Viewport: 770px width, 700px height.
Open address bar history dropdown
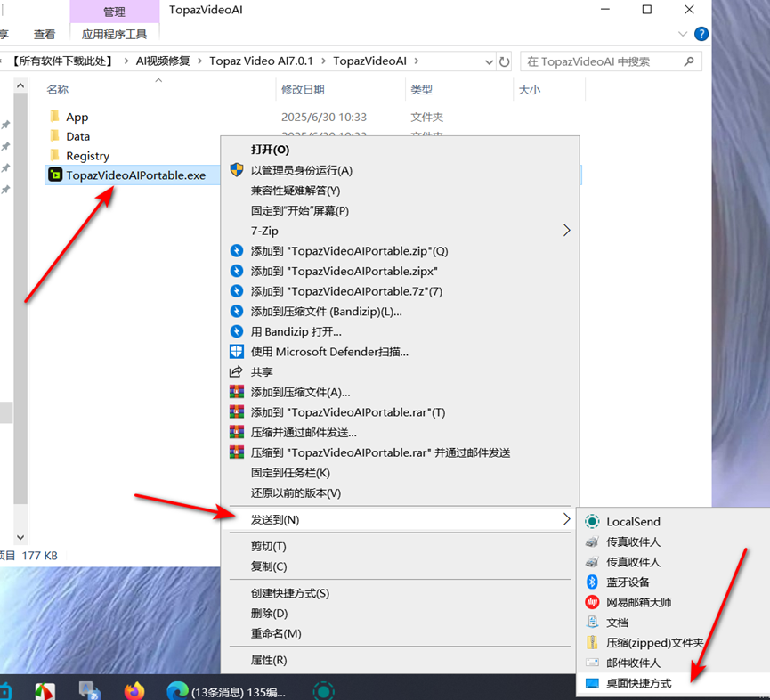489,61
